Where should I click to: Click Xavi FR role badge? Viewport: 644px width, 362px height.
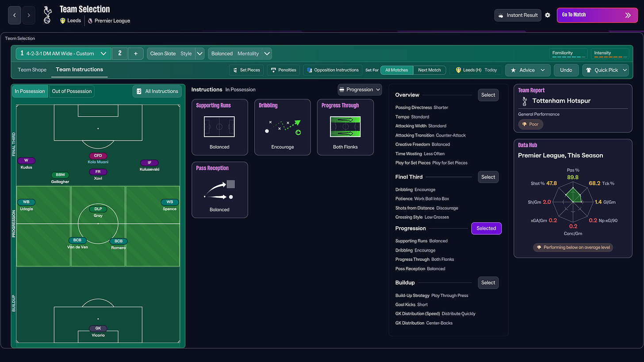(x=98, y=171)
